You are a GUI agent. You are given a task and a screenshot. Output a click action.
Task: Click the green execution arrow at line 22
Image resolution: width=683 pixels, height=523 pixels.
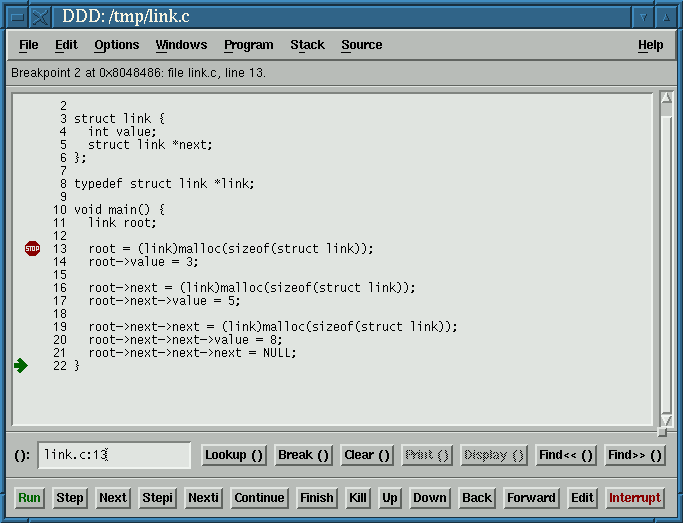pos(21,366)
